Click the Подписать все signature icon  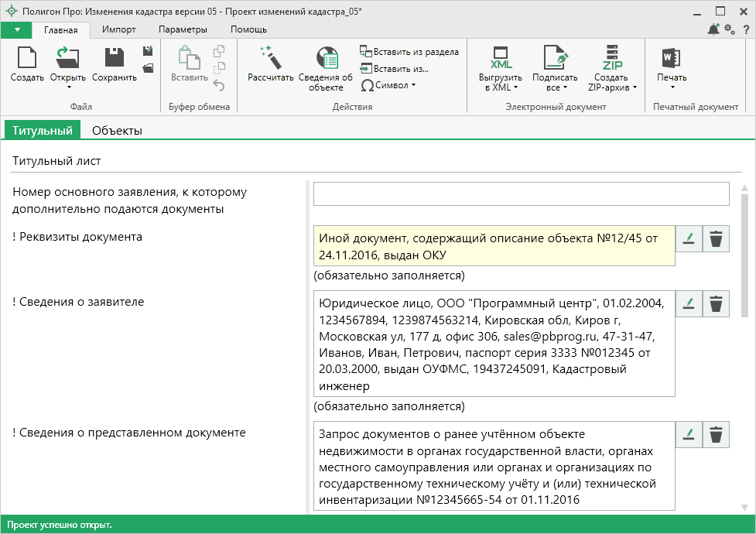(555, 59)
